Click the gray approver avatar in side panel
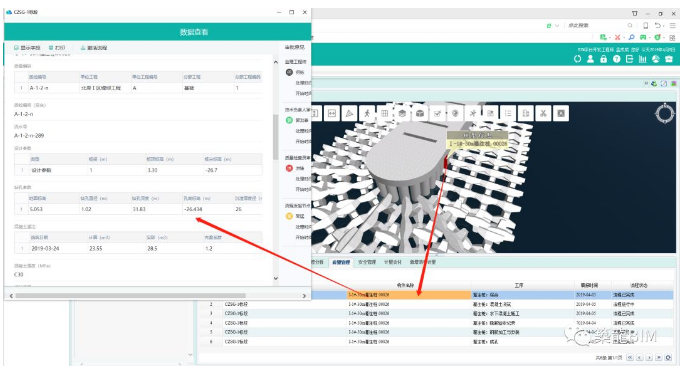The image size is (684, 369). 289,72
